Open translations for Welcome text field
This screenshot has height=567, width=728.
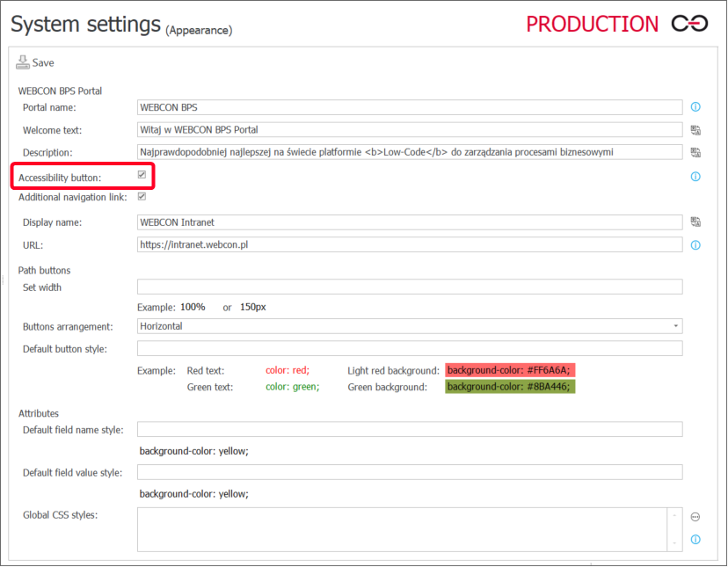695,130
